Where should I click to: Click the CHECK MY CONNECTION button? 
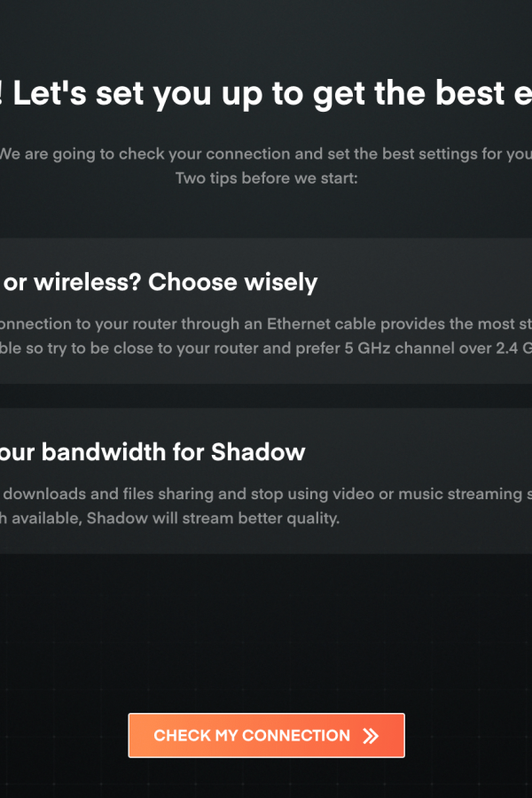click(266, 735)
